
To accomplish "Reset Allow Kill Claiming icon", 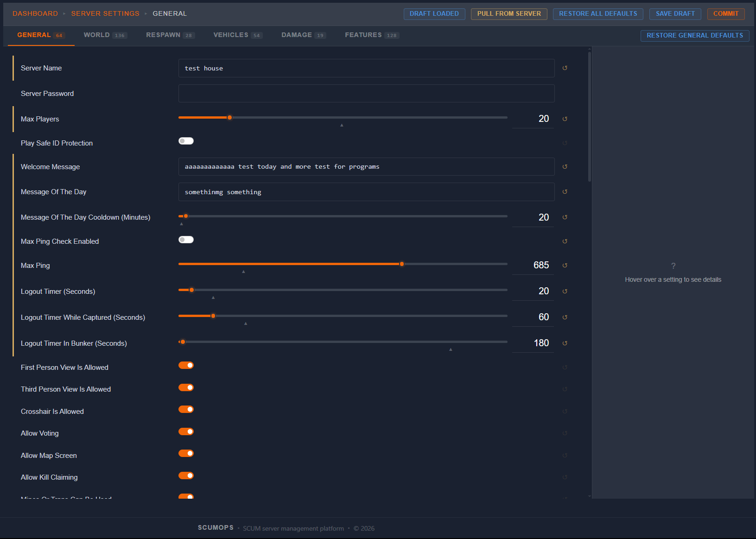I will [x=565, y=477].
